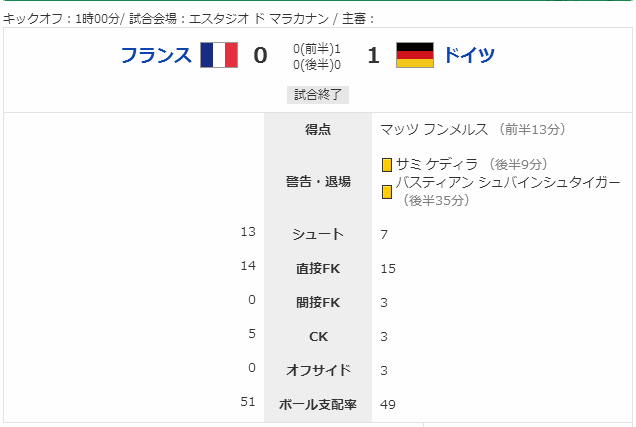This screenshot has width=636, height=427.
Task: Click the 間接FK row label
Action: tap(318, 303)
